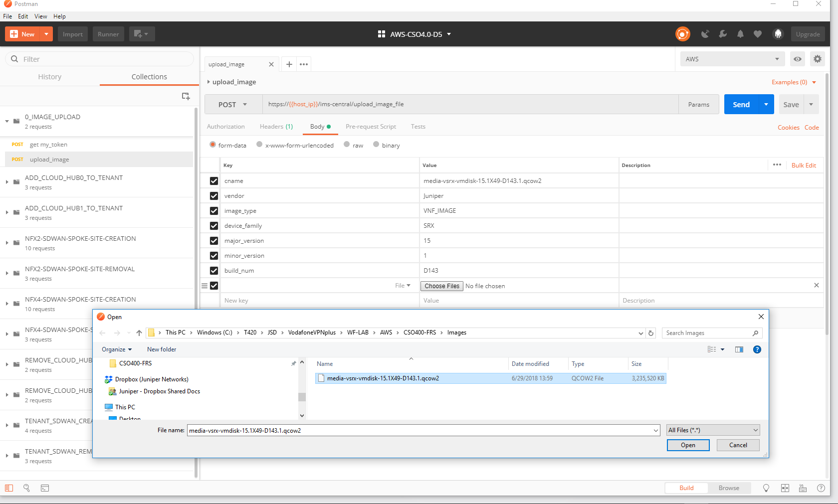Open the Postman Console from the status bar
Viewport: 838px width, 504px height.
pyautogui.click(x=45, y=488)
